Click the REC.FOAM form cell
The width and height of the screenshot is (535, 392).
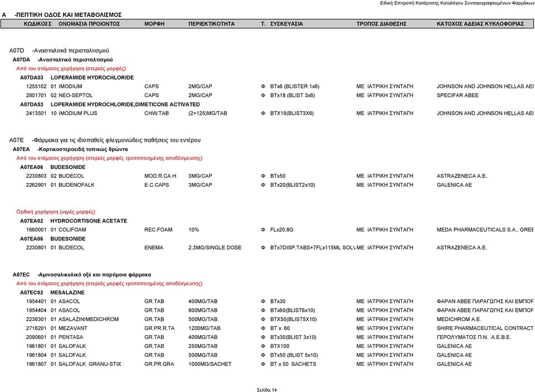click(158, 230)
